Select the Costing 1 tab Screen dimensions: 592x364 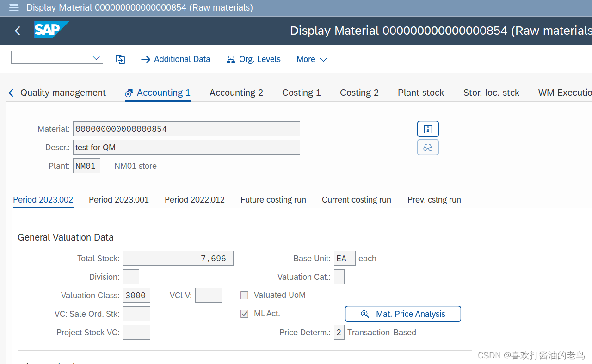click(301, 93)
